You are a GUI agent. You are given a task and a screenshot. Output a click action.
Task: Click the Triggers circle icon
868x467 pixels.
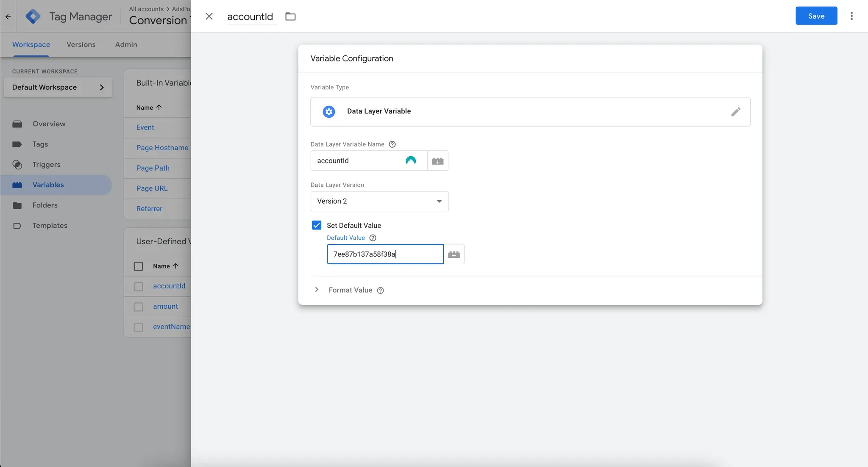[17, 165]
